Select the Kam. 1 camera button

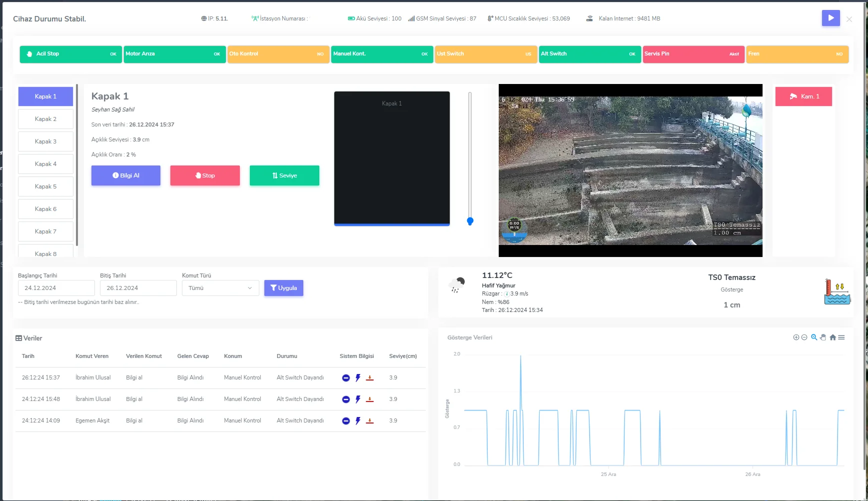click(804, 96)
